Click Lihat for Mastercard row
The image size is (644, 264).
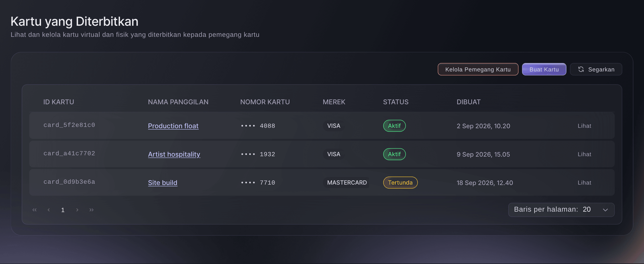[x=584, y=183]
